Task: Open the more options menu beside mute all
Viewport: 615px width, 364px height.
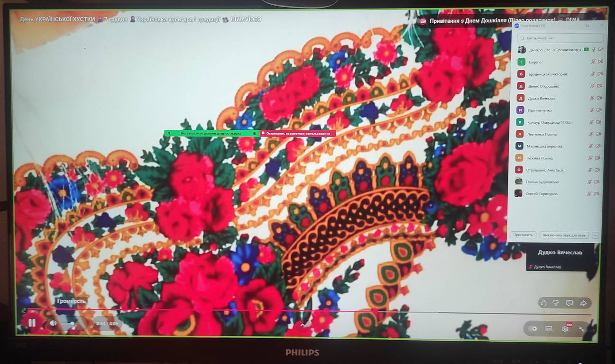Action: coord(596,235)
